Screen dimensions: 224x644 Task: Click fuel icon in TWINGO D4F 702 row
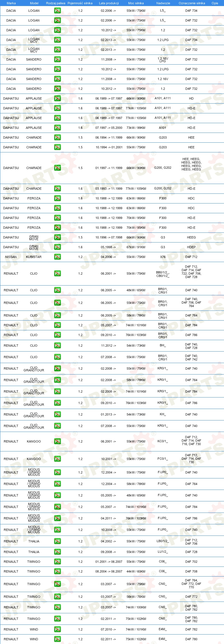click(57, 562)
